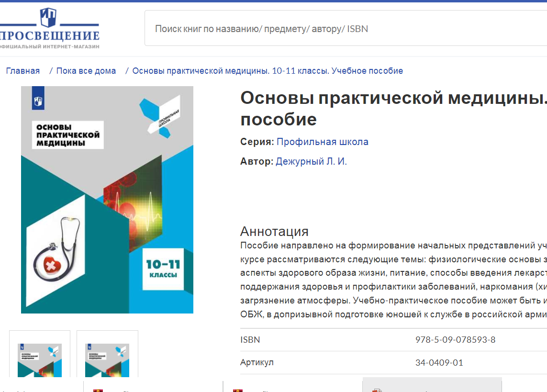Open author Дежурный Л. И. link

[311, 161]
